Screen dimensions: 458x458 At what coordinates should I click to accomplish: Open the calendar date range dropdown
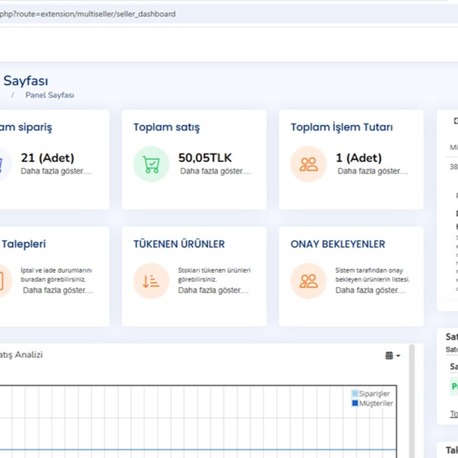pos(393,355)
